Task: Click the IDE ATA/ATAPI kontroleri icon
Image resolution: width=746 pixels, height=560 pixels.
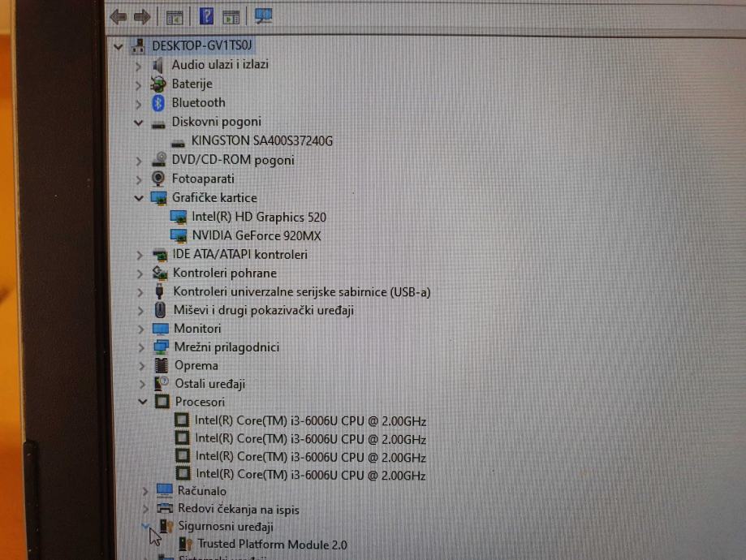Action: coord(160,255)
